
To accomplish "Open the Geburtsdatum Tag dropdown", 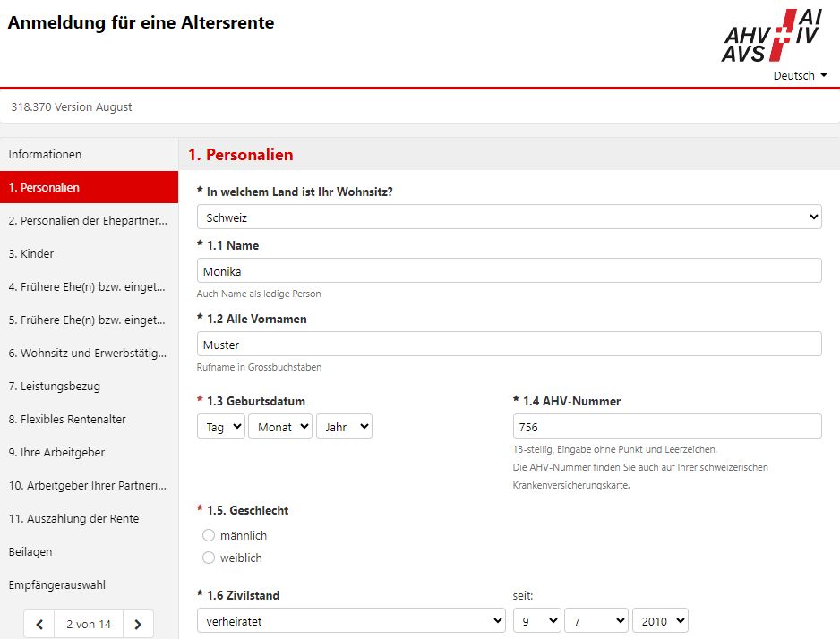I will click(220, 427).
